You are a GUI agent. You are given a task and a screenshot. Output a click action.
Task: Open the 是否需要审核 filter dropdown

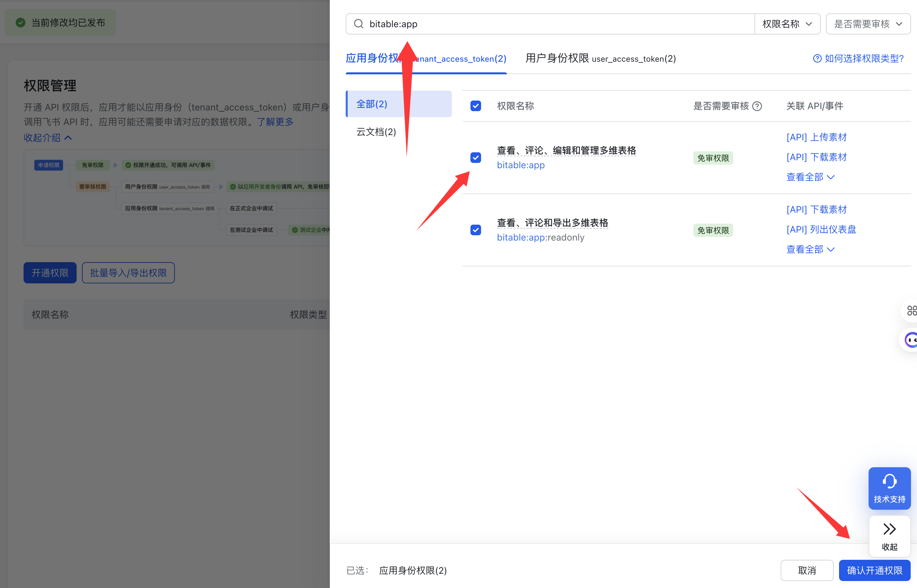[868, 24]
